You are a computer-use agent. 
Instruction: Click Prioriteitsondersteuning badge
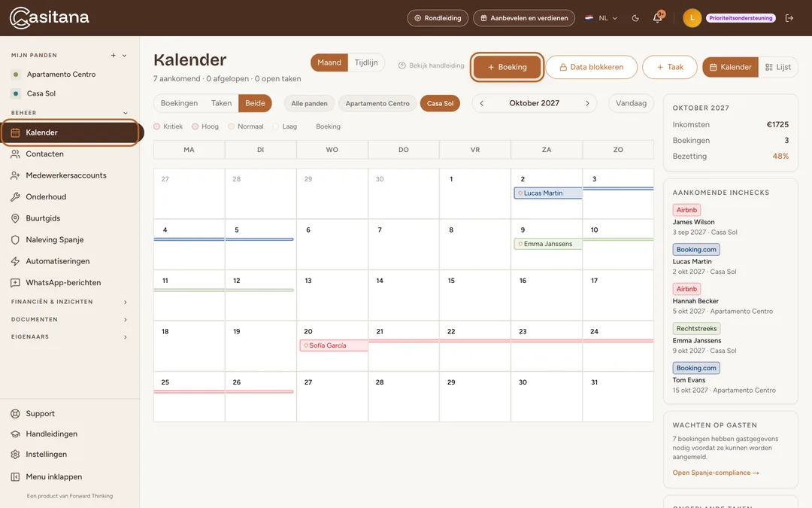[741, 18]
